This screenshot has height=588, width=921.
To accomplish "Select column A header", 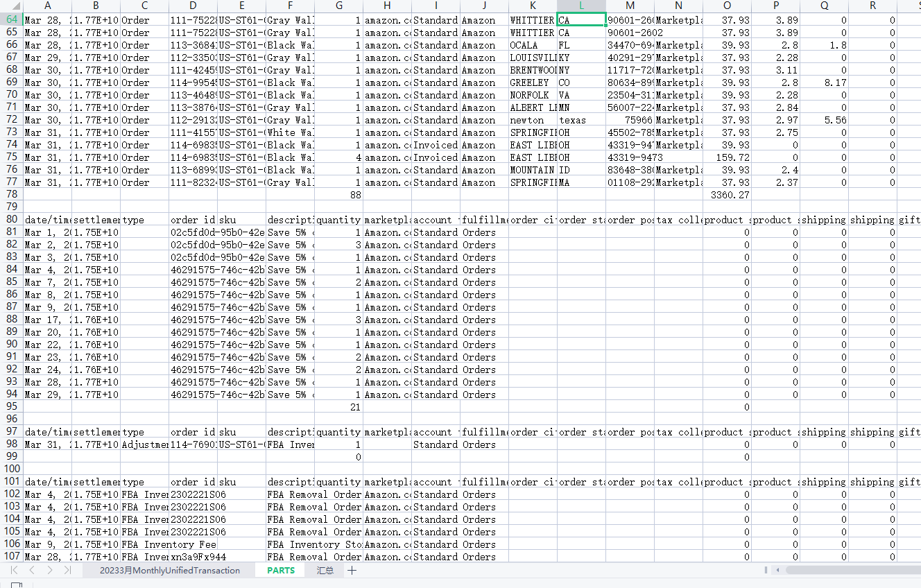I will tap(47, 6).
